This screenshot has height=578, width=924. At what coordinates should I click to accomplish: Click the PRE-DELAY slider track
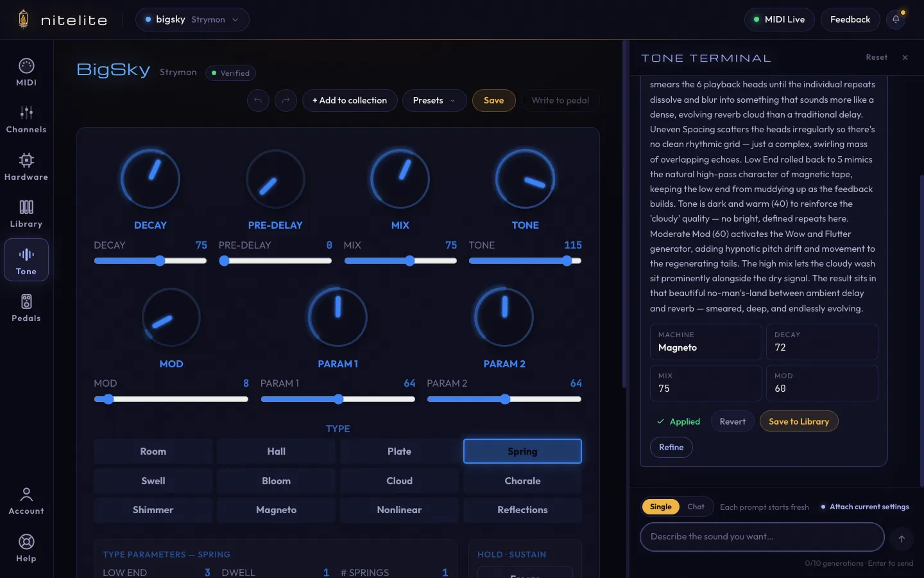[275, 261]
